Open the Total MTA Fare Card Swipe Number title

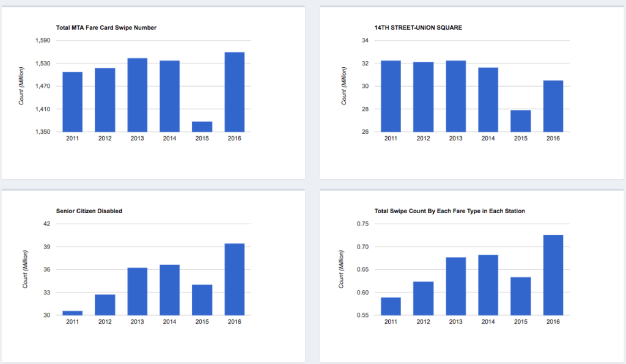(106, 27)
